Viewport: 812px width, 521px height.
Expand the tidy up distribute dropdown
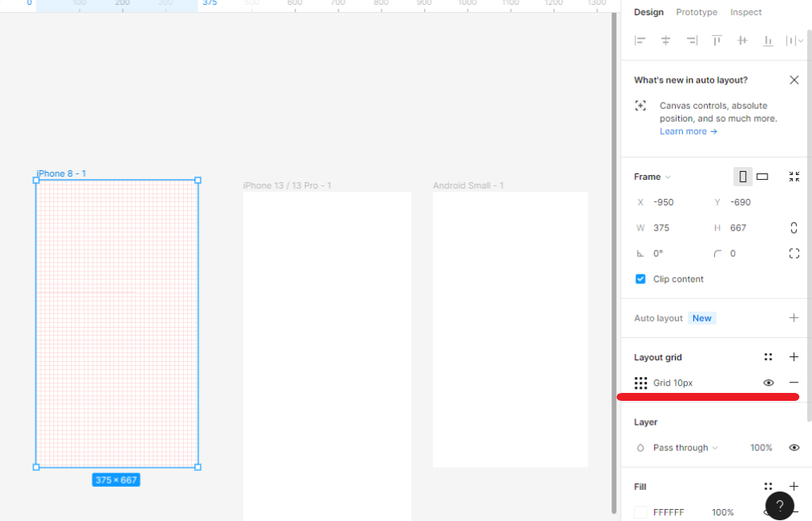point(794,41)
